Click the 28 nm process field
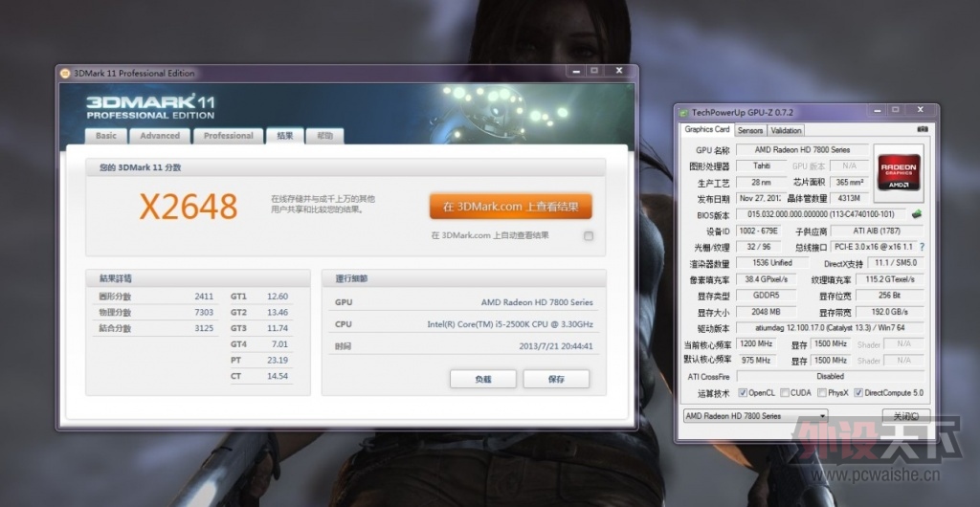The height and width of the screenshot is (507, 980). pyautogui.click(x=761, y=183)
